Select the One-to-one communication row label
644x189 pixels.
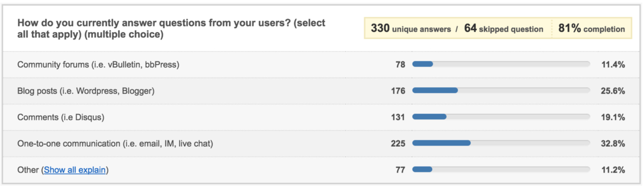(x=115, y=144)
